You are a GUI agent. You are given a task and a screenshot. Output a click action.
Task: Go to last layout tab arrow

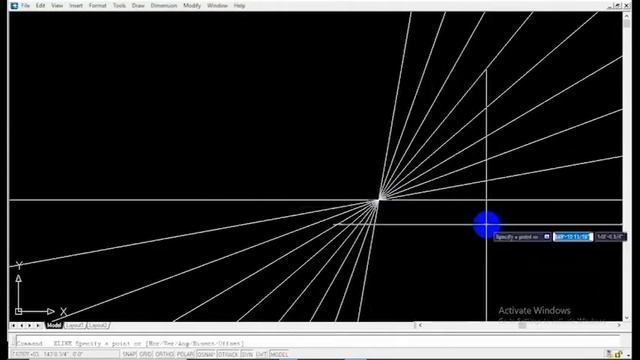point(38,325)
